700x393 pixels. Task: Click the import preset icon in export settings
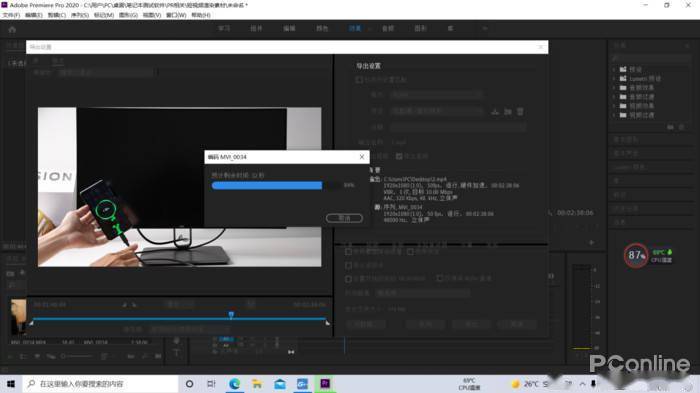[508, 111]
